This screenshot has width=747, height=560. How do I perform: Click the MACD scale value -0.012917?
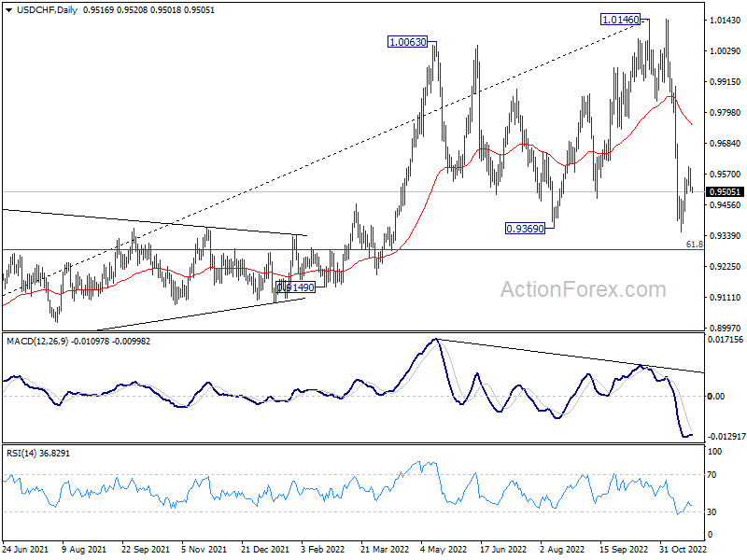click(726, 437)
